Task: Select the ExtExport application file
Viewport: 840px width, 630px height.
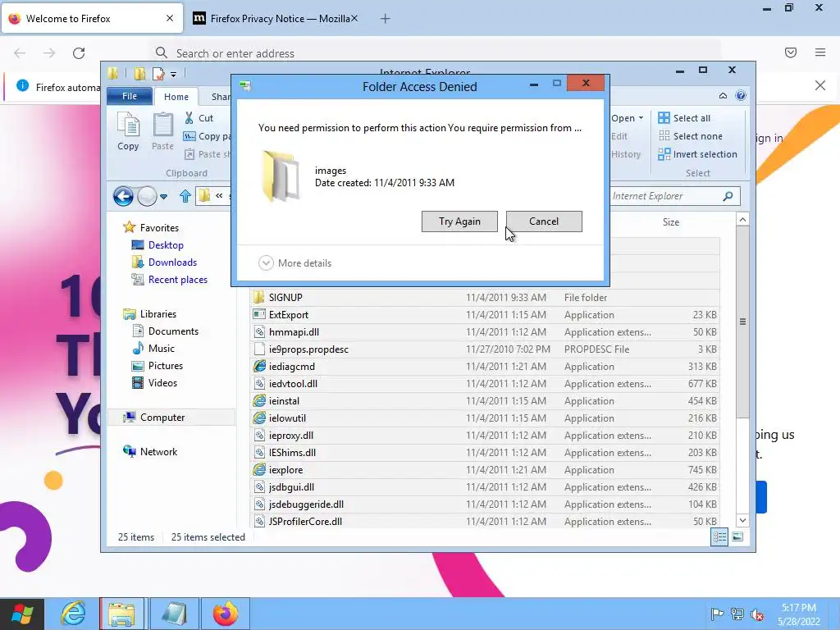Action: point(485,314)
